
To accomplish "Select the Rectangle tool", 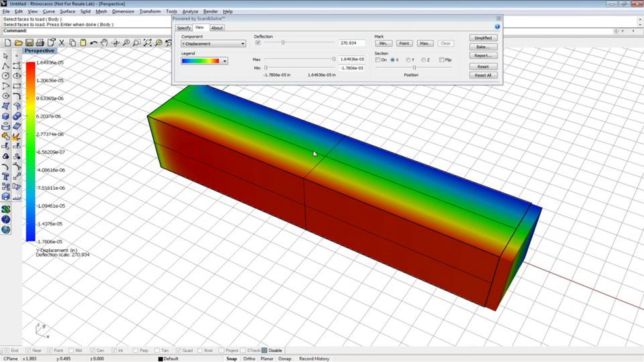I will click(x=17, y=86).
